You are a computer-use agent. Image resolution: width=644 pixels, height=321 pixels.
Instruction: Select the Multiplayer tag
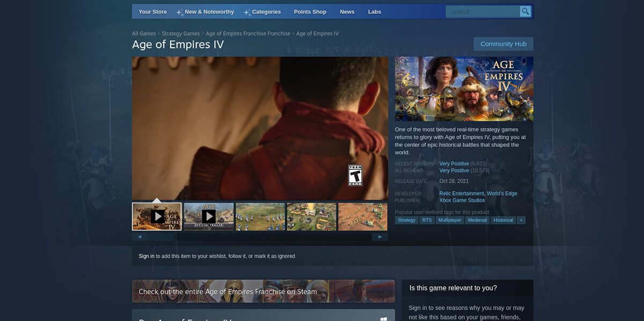(x=450, y=220)
